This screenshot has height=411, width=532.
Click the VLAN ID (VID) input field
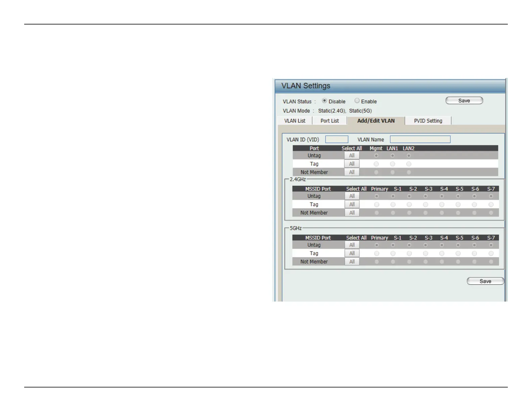pyautogui.click(x=337, y=139)
